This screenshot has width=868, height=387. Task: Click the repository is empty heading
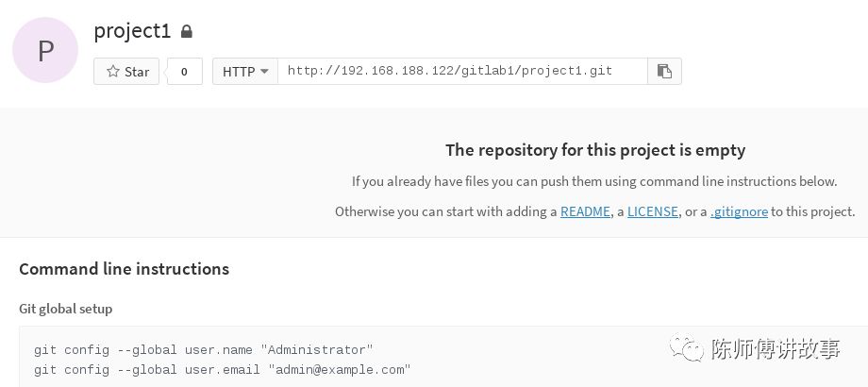tap(595, 149)
